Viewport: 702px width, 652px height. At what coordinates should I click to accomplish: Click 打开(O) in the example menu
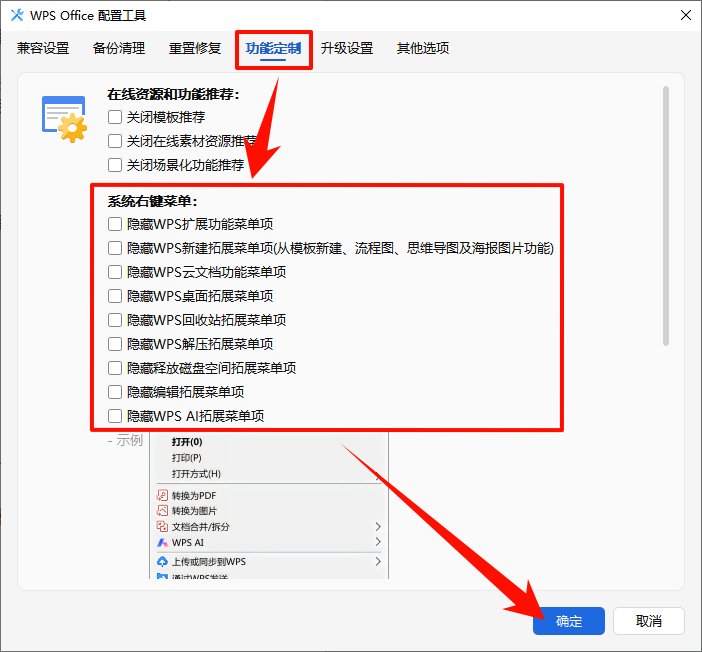pyautogui.click(x=187, y=442)
